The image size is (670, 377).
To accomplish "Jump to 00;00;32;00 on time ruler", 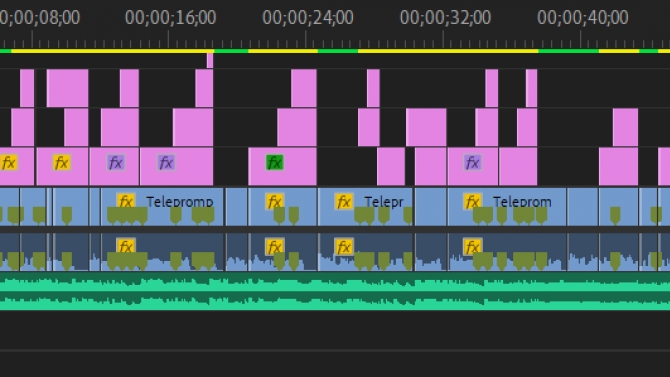I will [445, 18].
